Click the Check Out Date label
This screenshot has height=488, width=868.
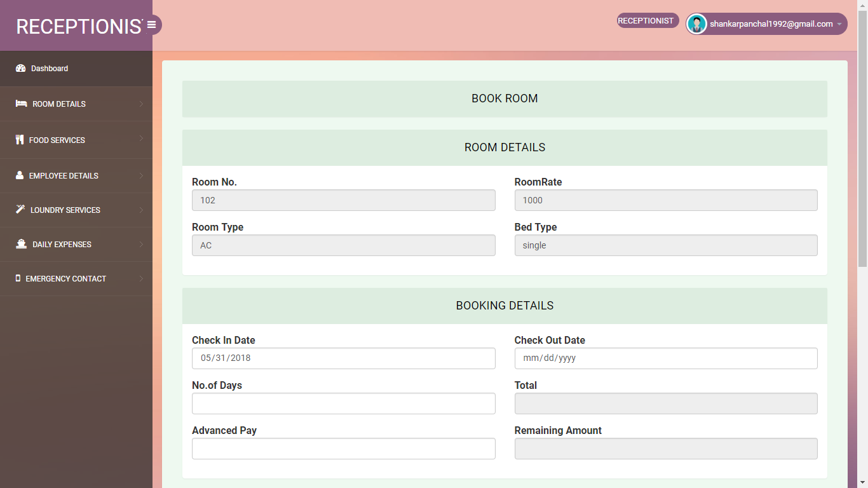tap(550, 340)
